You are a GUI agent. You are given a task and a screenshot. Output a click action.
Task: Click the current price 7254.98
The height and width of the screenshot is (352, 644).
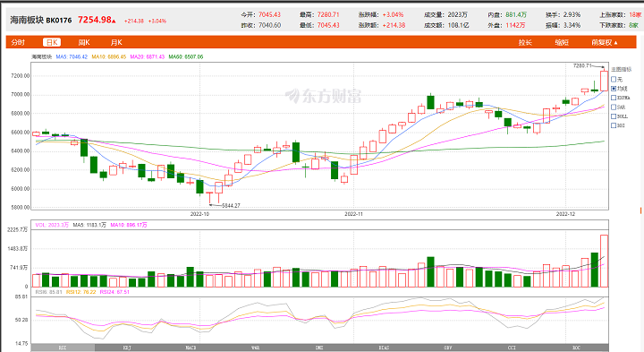95,20
